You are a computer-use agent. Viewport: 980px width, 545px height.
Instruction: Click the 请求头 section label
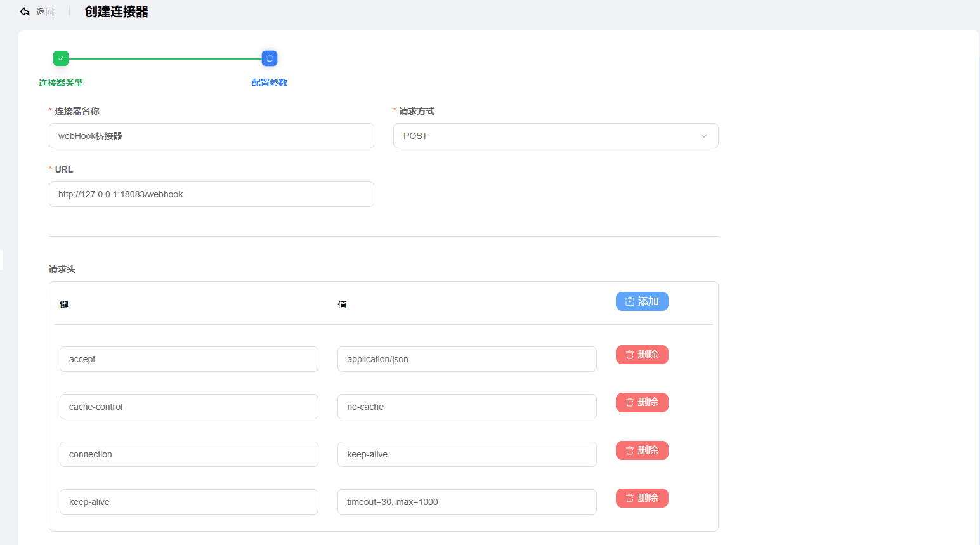point(62,269)
